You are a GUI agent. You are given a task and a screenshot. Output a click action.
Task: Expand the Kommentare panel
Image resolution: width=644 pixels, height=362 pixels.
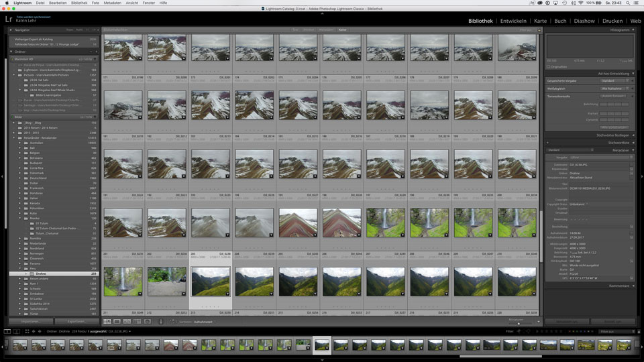[x=633, y=286]
